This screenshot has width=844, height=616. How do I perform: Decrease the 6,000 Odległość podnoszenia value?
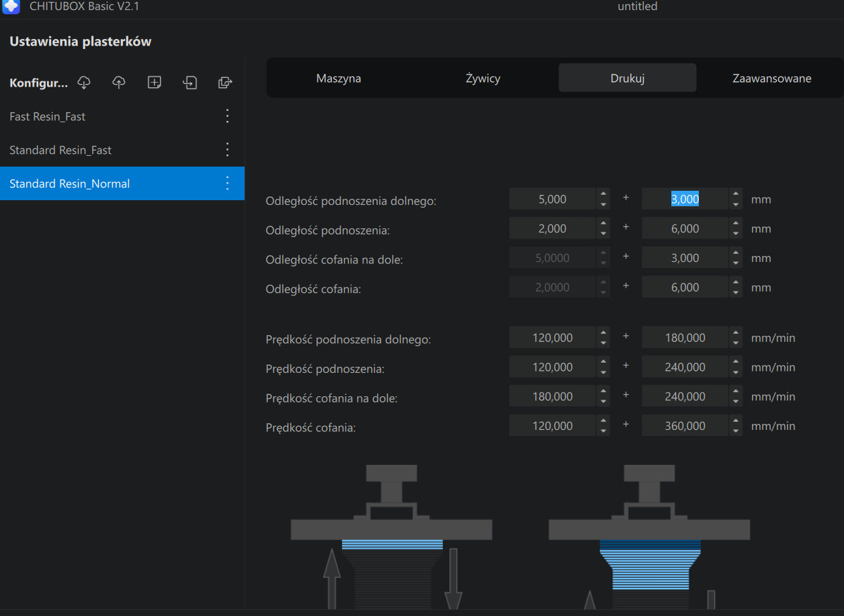(x=736, y=234)
